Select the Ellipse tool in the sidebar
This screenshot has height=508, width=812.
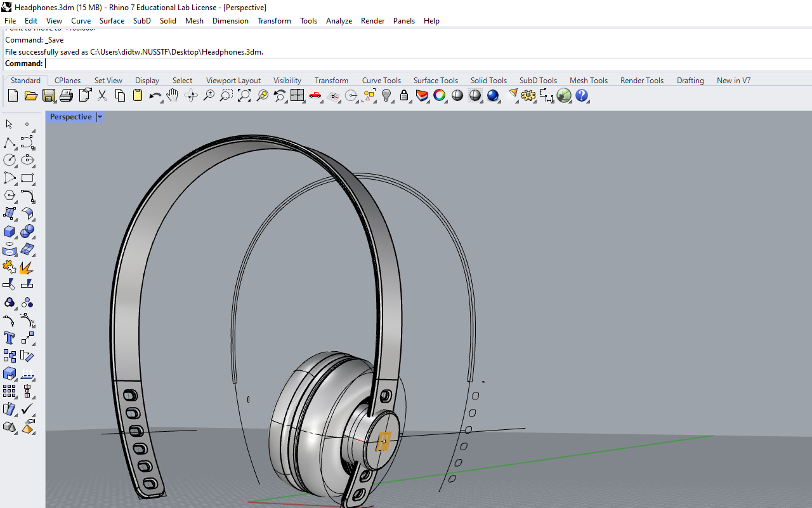[27, 160]
